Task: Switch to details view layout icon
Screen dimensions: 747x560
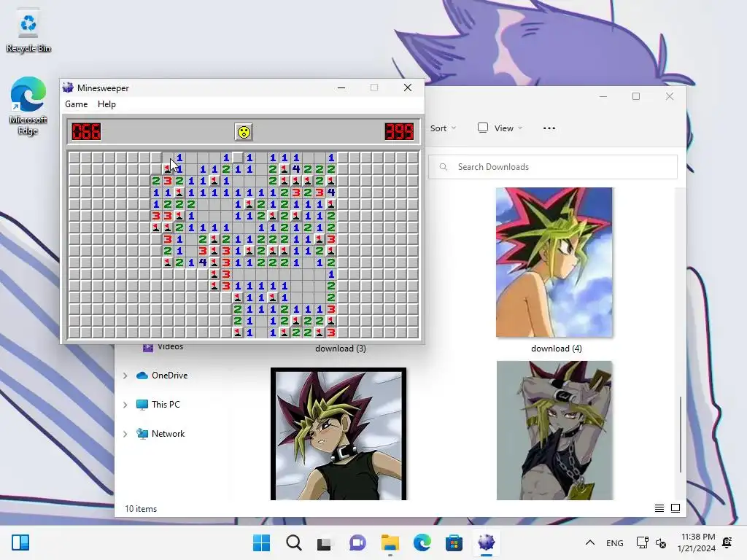Action: (659, 508)
